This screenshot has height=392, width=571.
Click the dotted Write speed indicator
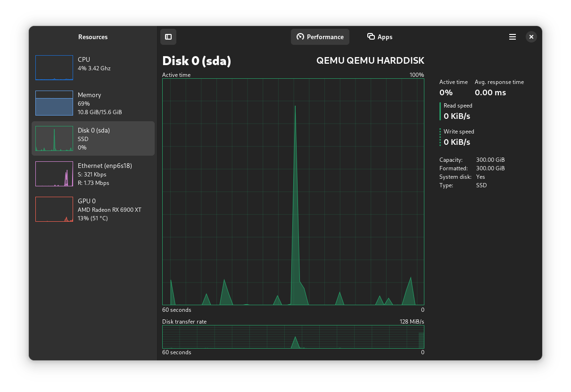pos(440,137)
